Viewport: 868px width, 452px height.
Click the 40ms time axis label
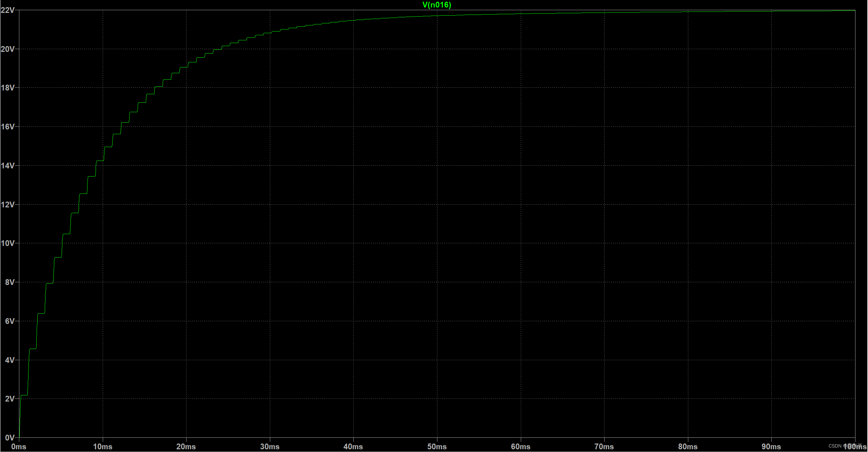pyautogui.click(x=353, y=447)
